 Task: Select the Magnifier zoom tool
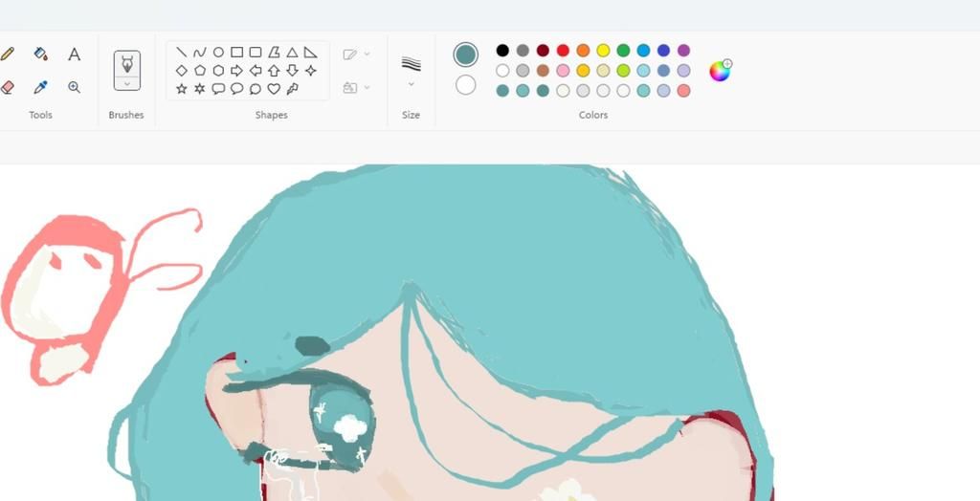[x=74, y=87]
